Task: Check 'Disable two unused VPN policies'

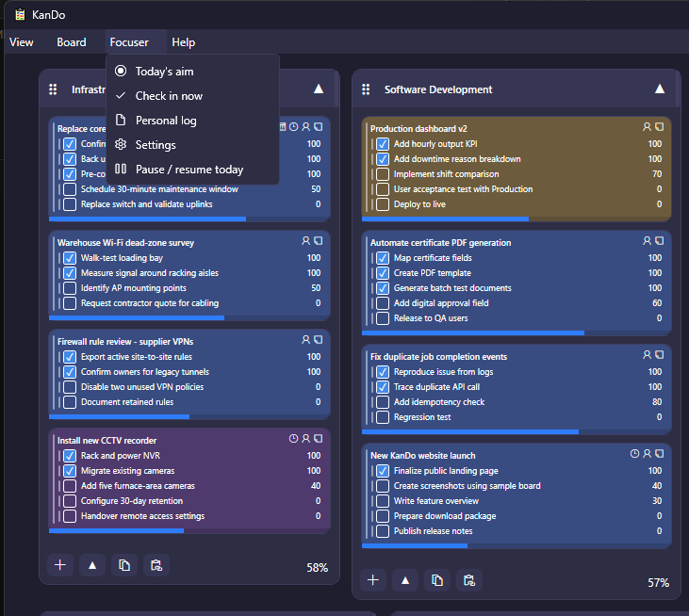Action: [x=70, y=387]
